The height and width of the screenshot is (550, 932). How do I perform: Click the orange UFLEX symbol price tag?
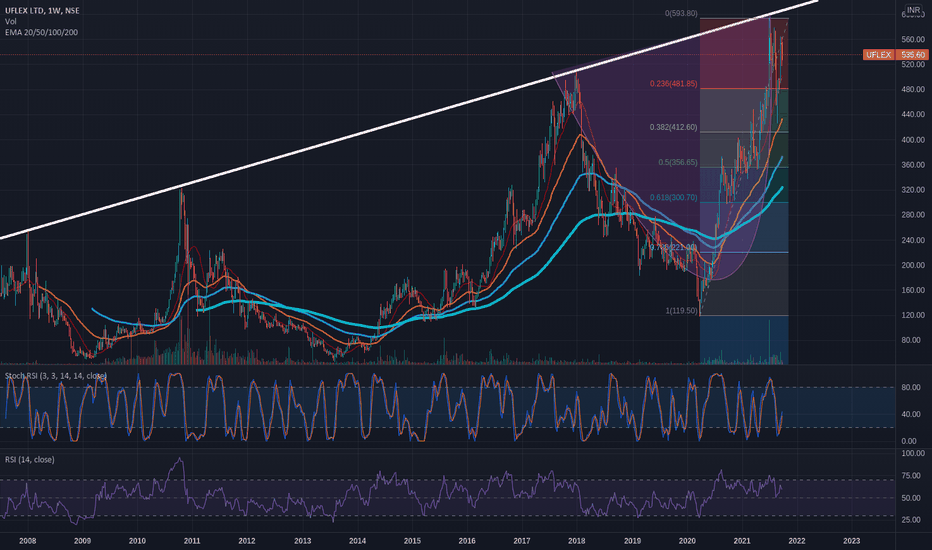click(x=878, y=55)
